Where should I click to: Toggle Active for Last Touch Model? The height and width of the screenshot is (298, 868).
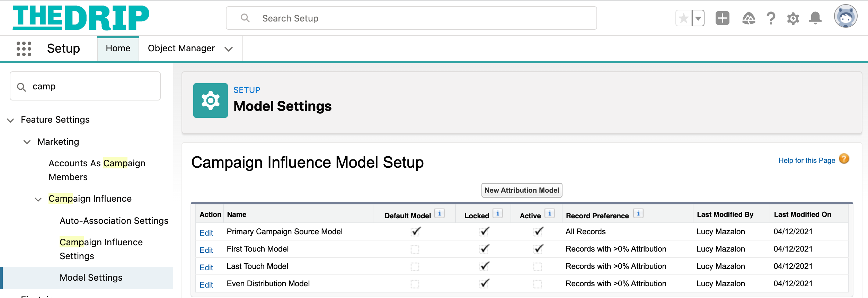tap(538, 266)
